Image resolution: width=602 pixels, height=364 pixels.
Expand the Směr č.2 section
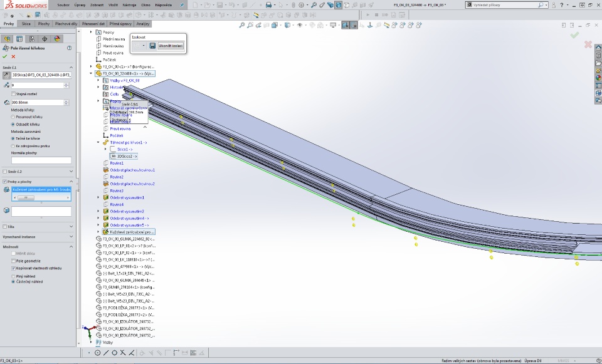point(71,171)
